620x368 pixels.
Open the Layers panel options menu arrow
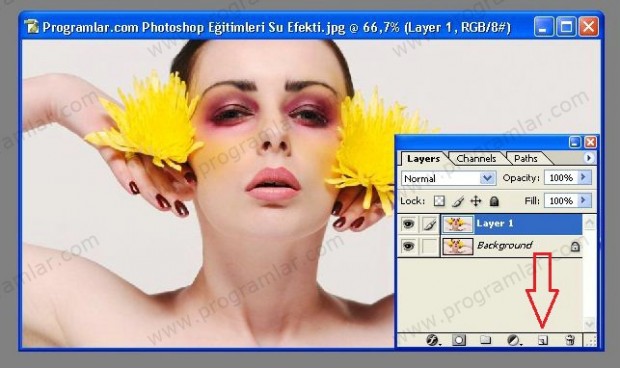[x=588, y=158]
